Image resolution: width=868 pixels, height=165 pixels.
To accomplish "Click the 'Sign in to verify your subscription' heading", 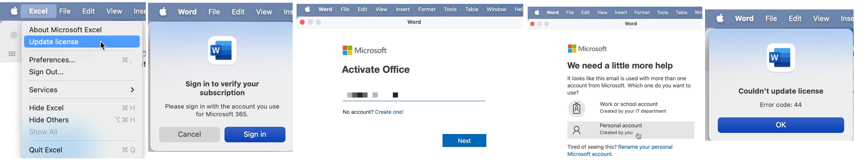I will [x=222, y=88].
